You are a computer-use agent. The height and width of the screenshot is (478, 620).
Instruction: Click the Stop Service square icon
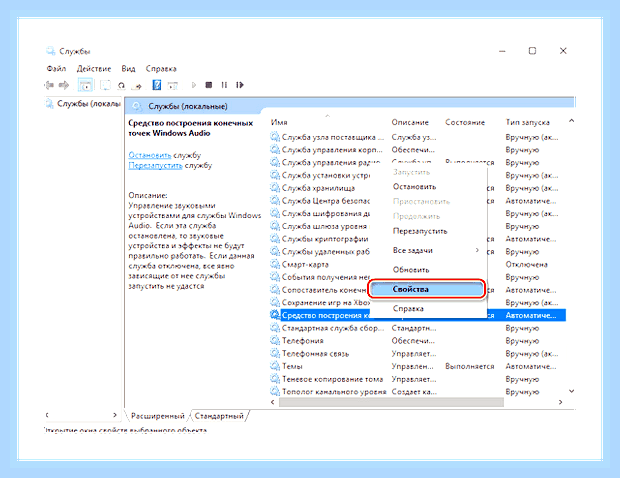(209, 85)
